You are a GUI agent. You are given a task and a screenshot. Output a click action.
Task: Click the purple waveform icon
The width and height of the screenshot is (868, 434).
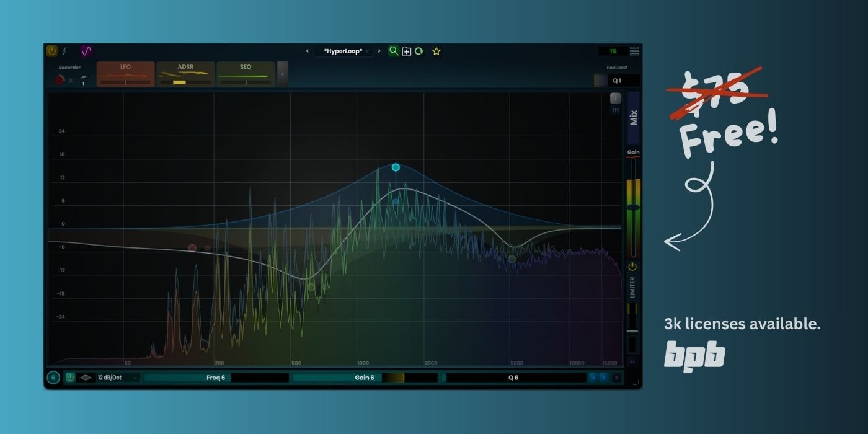[86, 51]
